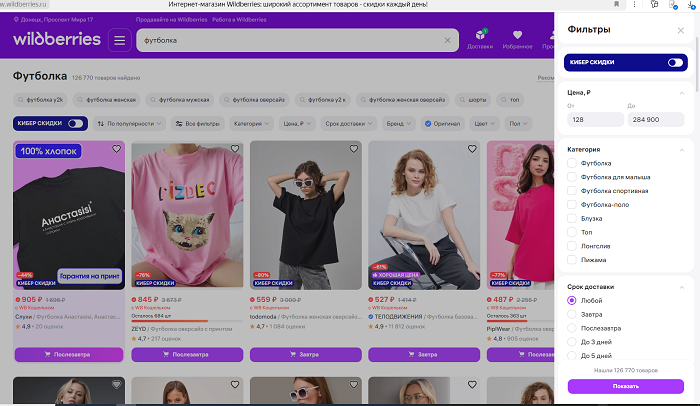700x406 pixels.
Task: Select the футболка женская suggestion chip
Action: pos(106,100)
